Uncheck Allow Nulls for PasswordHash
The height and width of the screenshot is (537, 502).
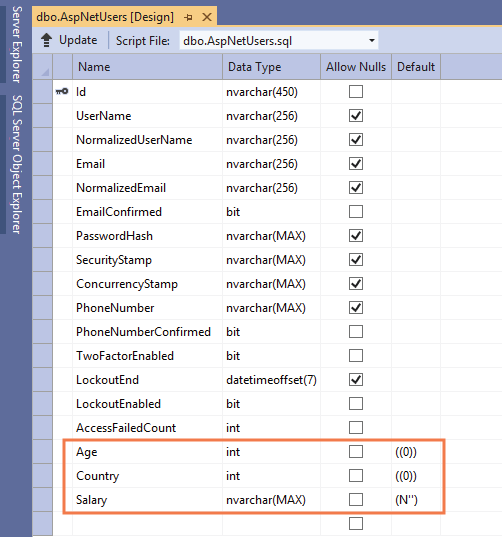coord(356,235)
